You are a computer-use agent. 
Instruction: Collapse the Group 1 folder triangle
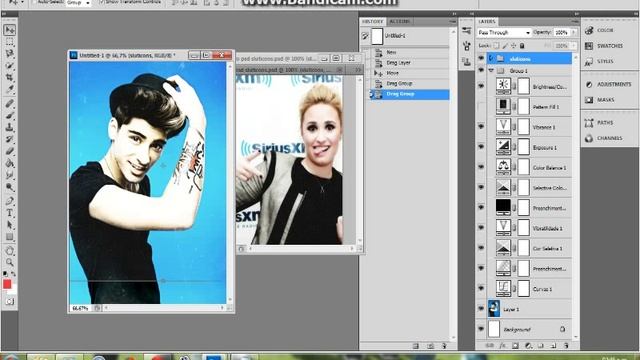(491, 71)
